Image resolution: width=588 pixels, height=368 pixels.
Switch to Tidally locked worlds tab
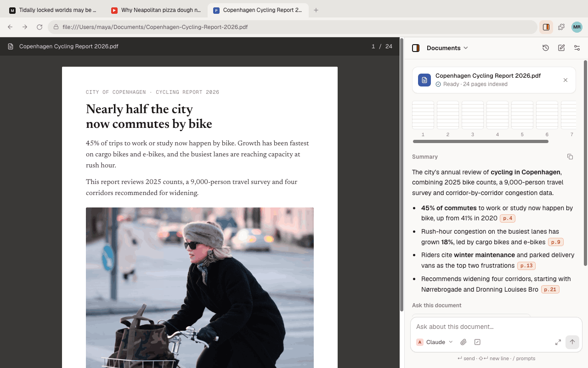(x=53, y=10)
